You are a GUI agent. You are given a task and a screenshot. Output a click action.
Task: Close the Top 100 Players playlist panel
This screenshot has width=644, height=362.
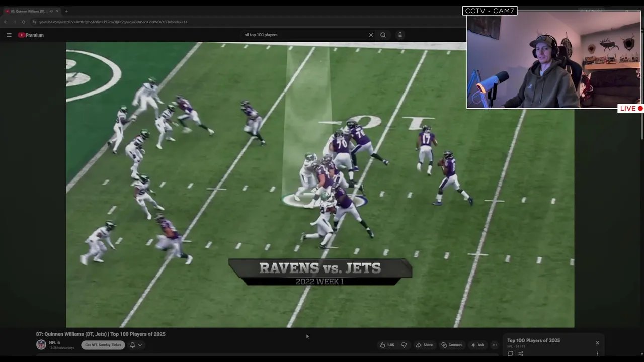(x=597, y=343)
